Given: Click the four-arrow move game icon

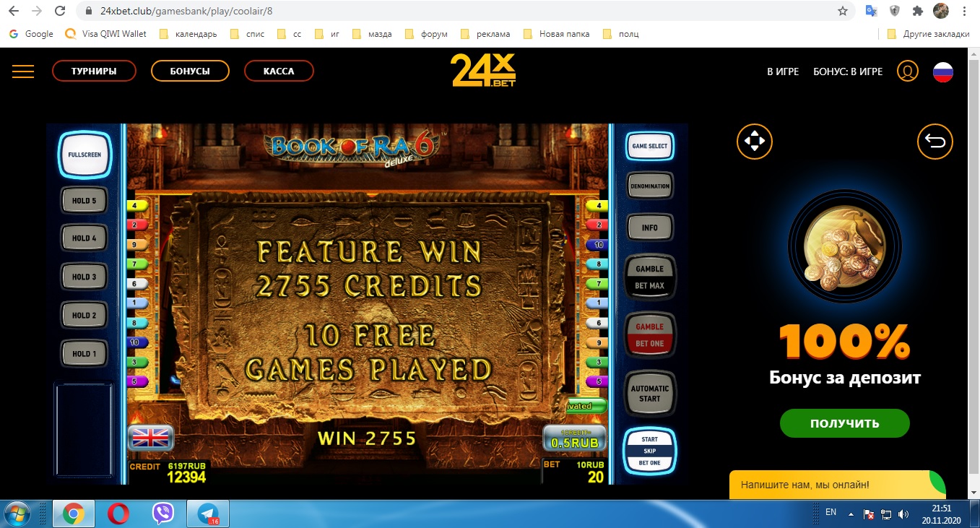Looking at the screenshot, I should point(755,141).
